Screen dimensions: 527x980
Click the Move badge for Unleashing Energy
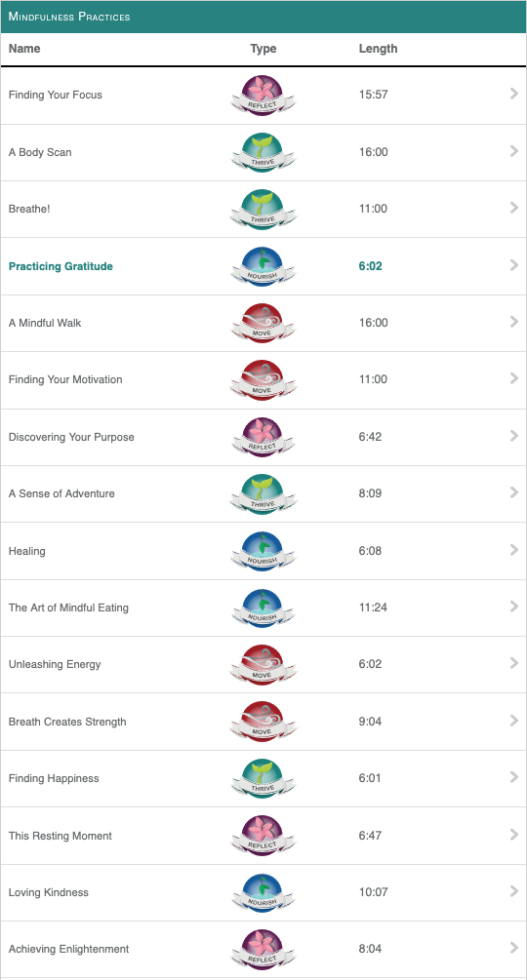tap(263, 664)
